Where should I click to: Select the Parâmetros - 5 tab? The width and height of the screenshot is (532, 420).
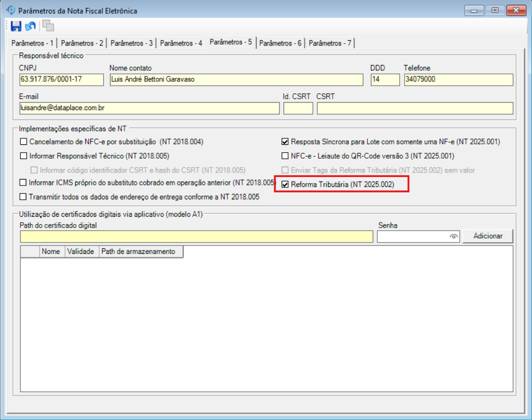point(231,42)
